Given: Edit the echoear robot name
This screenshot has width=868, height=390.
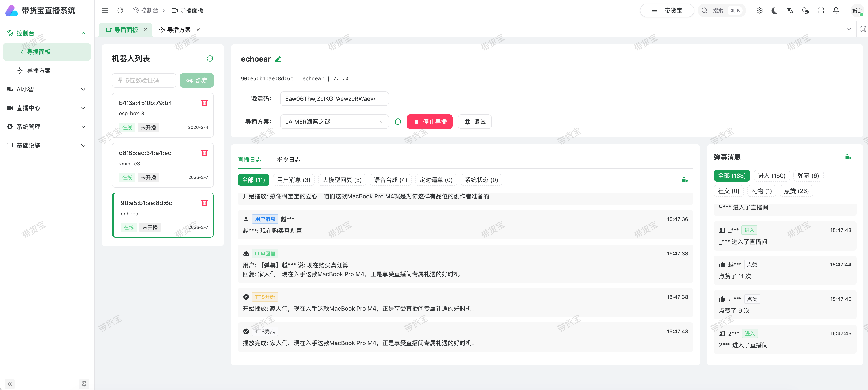Looking at the screenshot, I should [x=278, y=59].
